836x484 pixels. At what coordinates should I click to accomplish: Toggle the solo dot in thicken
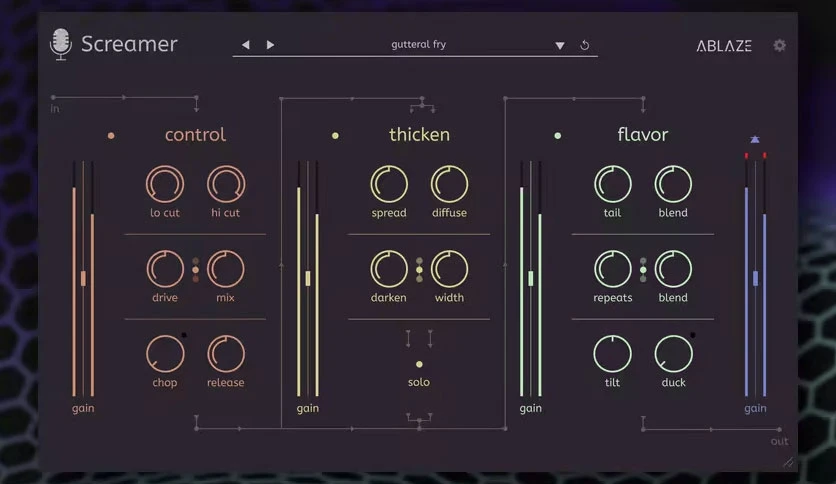point(419,364)
